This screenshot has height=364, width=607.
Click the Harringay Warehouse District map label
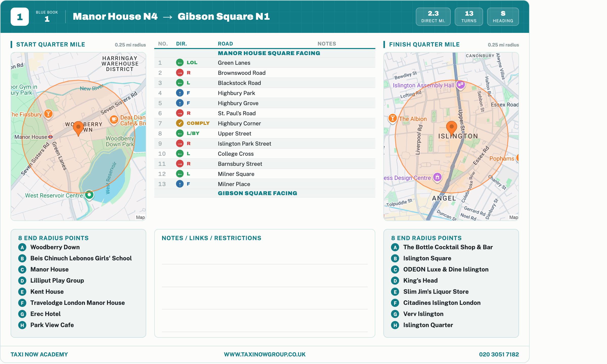(x=120, y=64)
